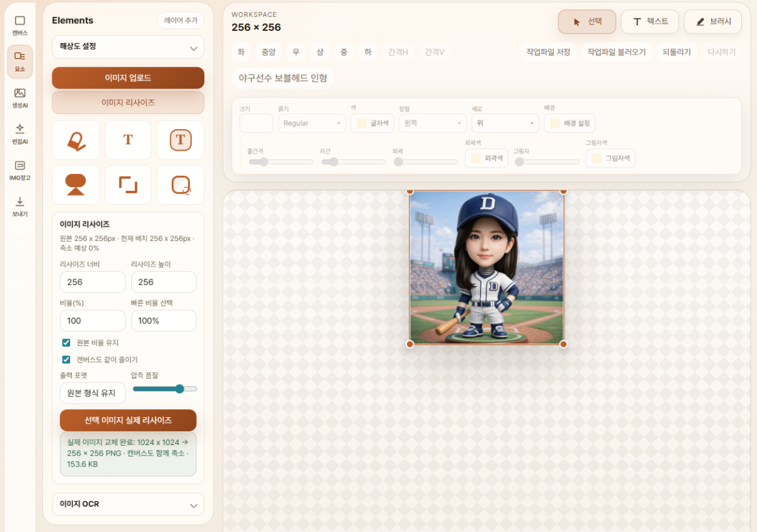Toggle the 캔버스도 같이 줄이기 checkbox
The width and height of the screenshot is (757, 532).
pyautogui.click(x=66, y=359)
